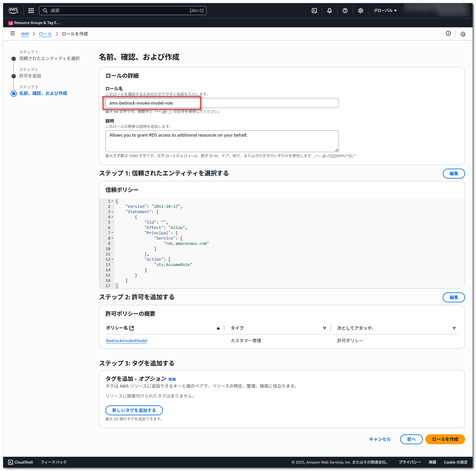Go back with 前へ button
The image size is (476, 471).
click(411, 439)
